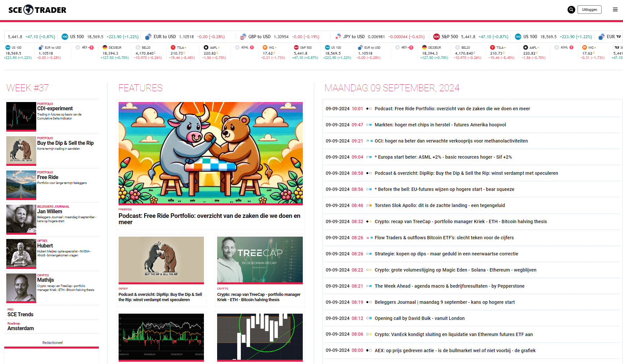623x364 pixels.
Task: Open Opening call by David Buik headline
Action: pos(419,319)
